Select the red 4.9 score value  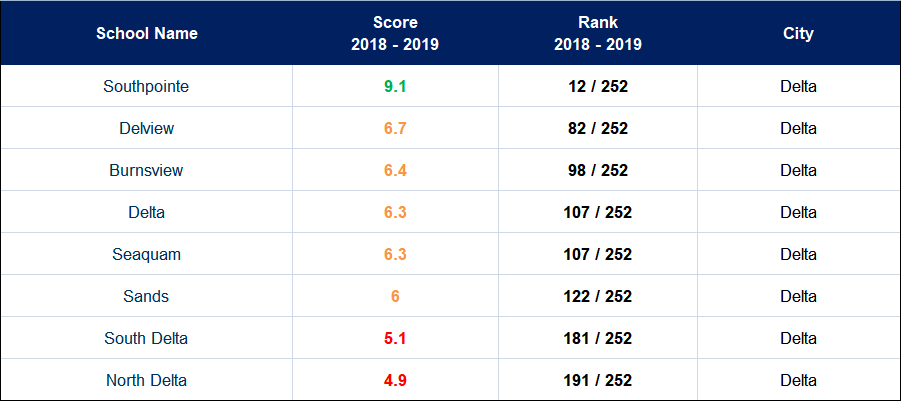coord(395,380)
